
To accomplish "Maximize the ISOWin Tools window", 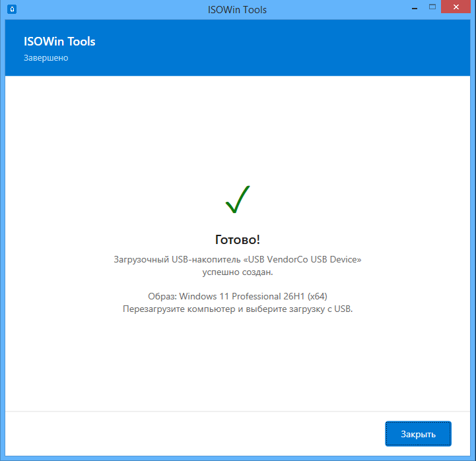I will click(432, 7).
